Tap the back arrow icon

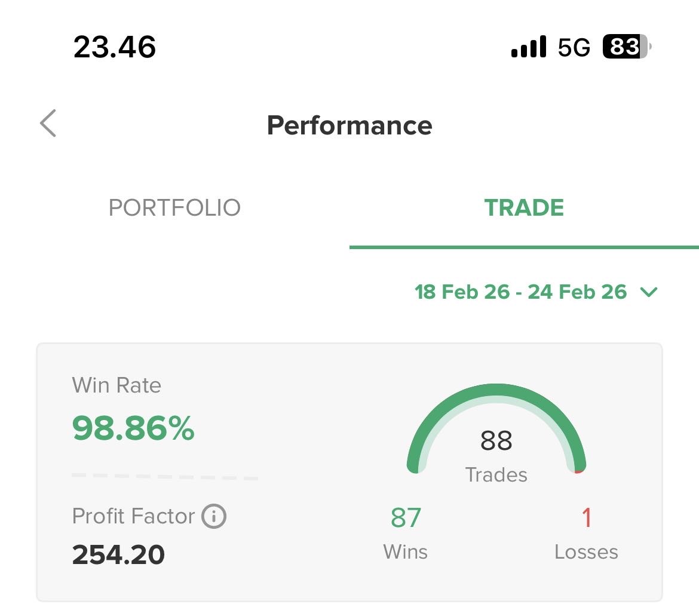[x=48, y=123]
